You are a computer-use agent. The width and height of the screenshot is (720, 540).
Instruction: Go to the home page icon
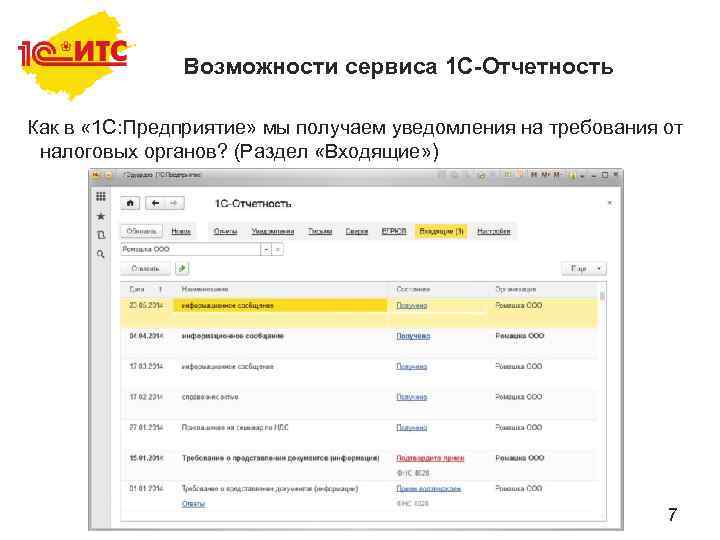tap(130, 203)
